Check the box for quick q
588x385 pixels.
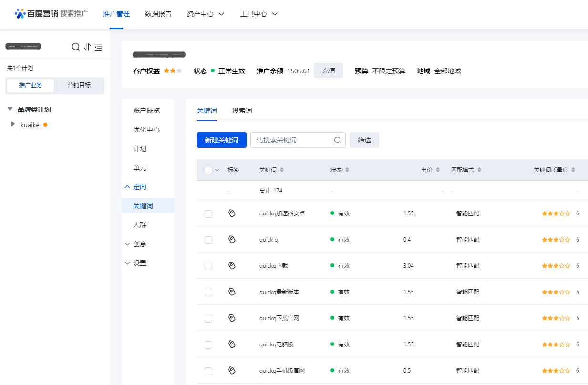(x=208, y=240)
